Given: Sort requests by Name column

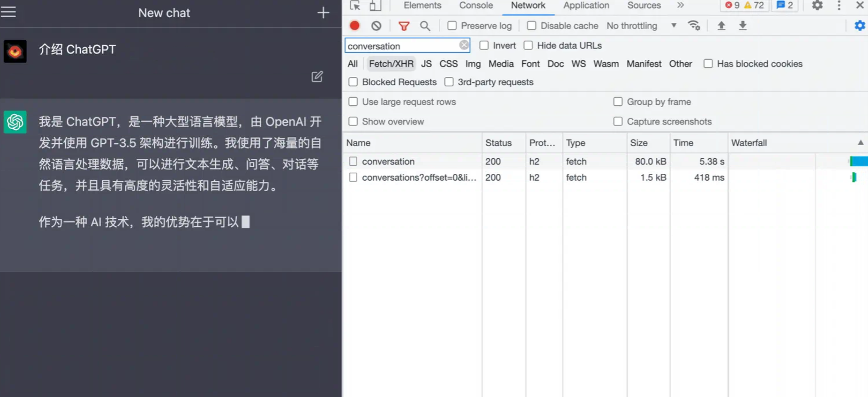Looking at the screenshot, I should [412, 143].
